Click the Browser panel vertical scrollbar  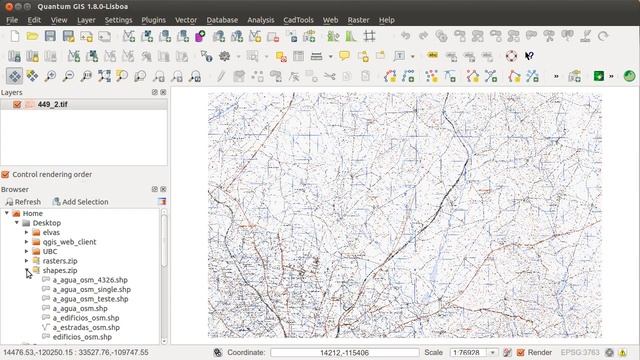point(164,241)
